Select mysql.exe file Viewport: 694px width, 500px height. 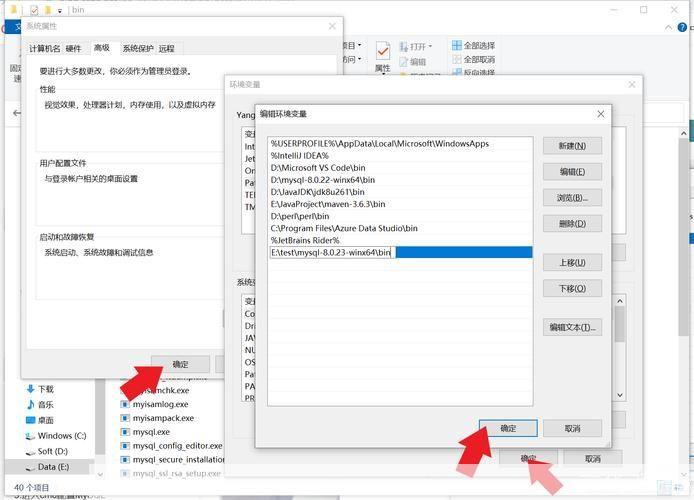click(146, 432)
